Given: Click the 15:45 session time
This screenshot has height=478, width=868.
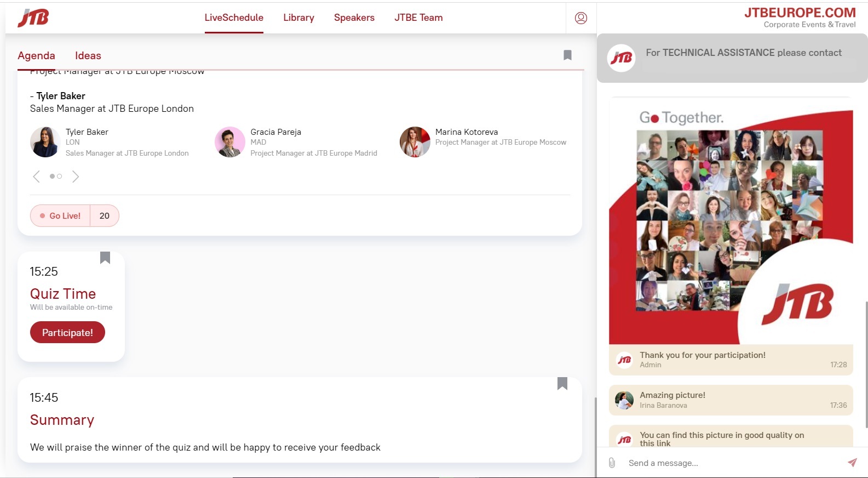Looking at the screenshot, I should (44, 397).
